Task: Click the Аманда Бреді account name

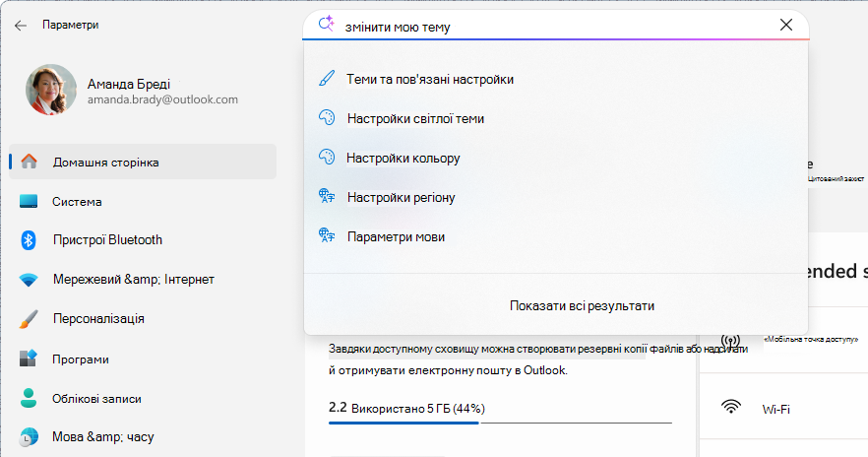Action: (128, 84)
